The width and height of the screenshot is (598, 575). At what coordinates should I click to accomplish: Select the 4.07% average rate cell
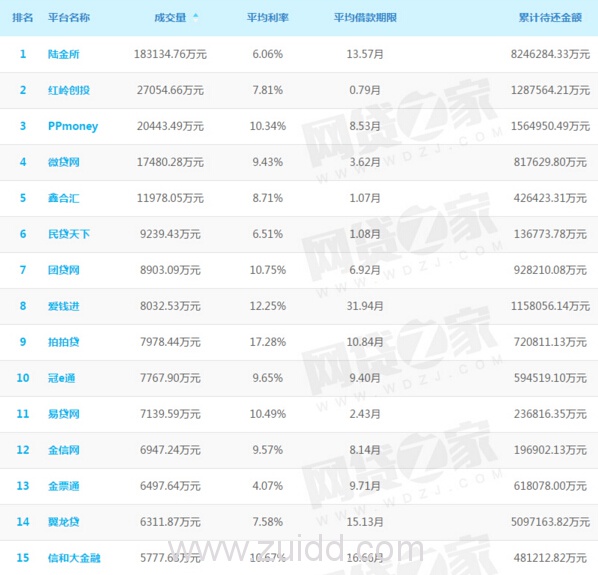[x=268, y=486]
